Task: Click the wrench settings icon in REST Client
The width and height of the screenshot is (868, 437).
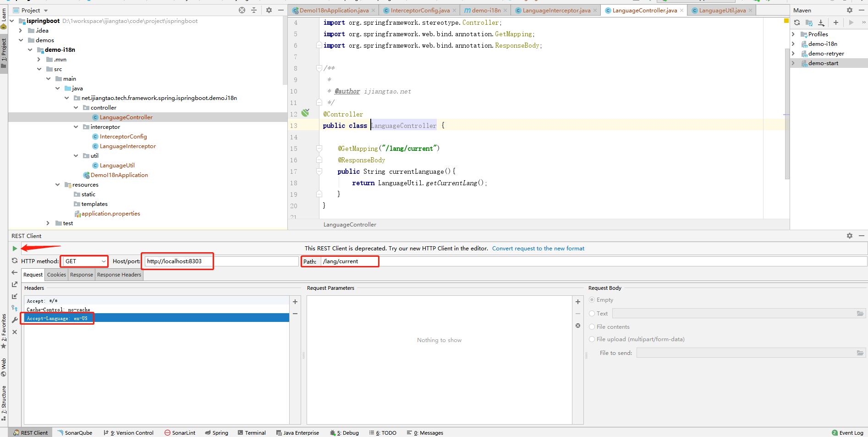Action: (x=15, y=320)
